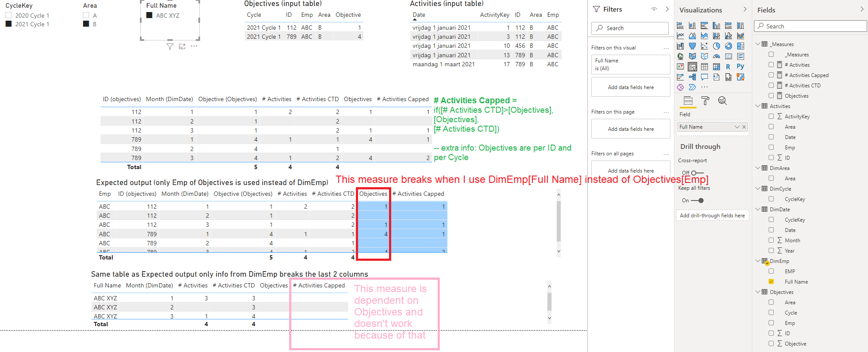Remove Full Name from the Field well
Screen dimensions: 868x352
tap(744, 127)
